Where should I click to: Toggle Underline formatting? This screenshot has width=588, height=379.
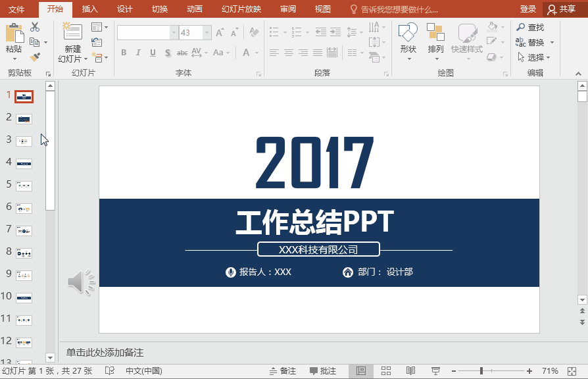point(153,53)
